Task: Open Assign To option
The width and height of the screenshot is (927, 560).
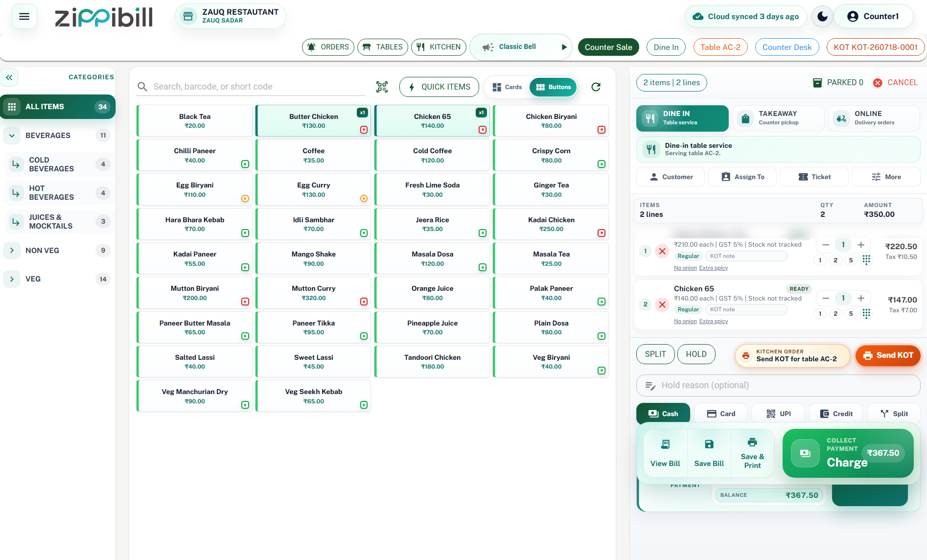Action: (x=742, y=177)
